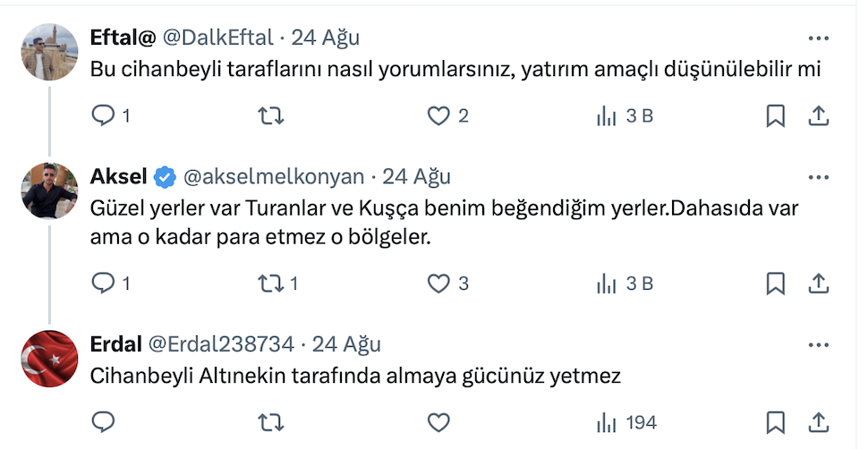Image resolution: width=868 pixels, height=449 pixels.
Task: Click Erdal's Turkish flag avatar
Action: [47, 358]
